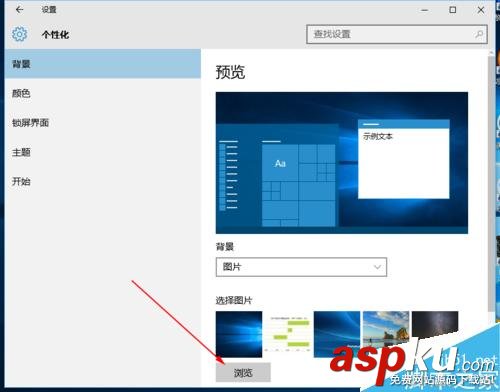Select 背景 in the sidebar
500x392 pixels.
[x=103, y=64]
